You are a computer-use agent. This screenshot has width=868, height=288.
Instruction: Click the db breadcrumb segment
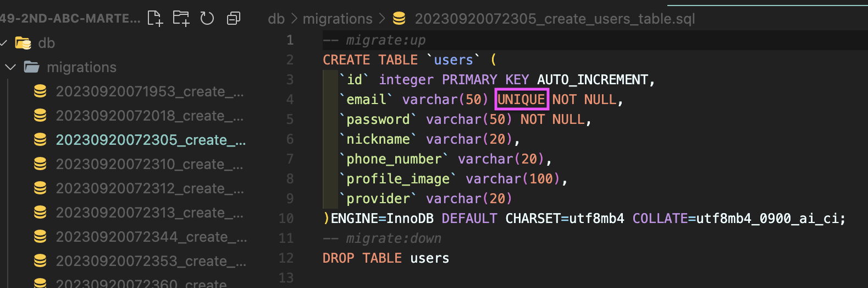(x=276, y=19)
